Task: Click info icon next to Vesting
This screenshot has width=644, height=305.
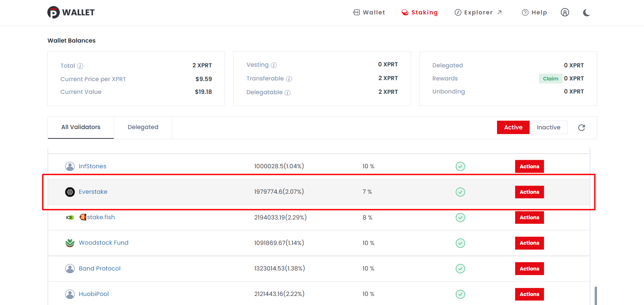Action: pos(274,65)
